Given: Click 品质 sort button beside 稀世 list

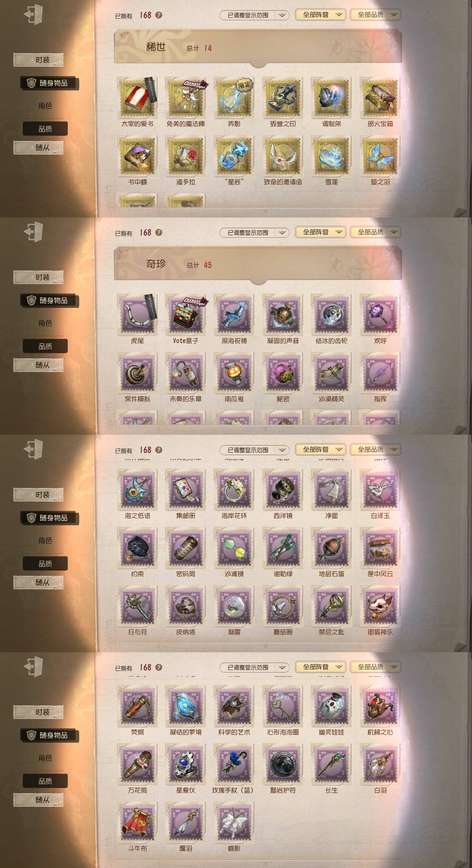Looking at the screenshot, I should pos(45,129).
